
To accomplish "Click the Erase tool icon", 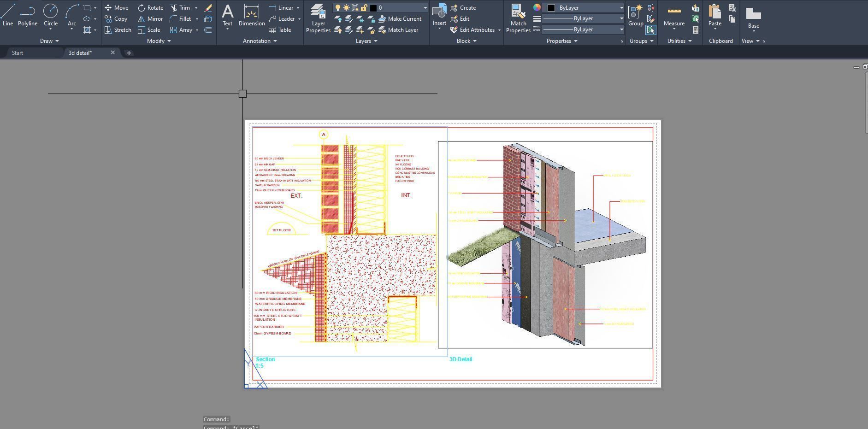I will pos(208,8).
